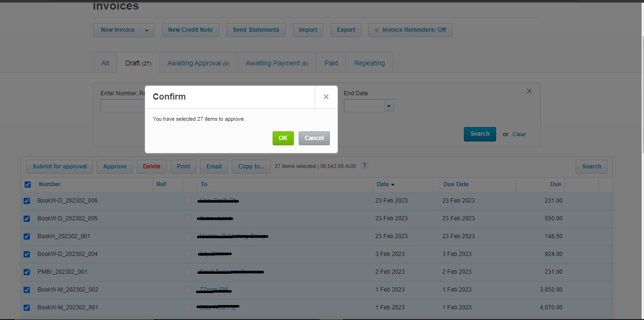Open the End Date picker dropdown
Screen dimensions: 644x320
pyautogui.click(x=389, y=106)
